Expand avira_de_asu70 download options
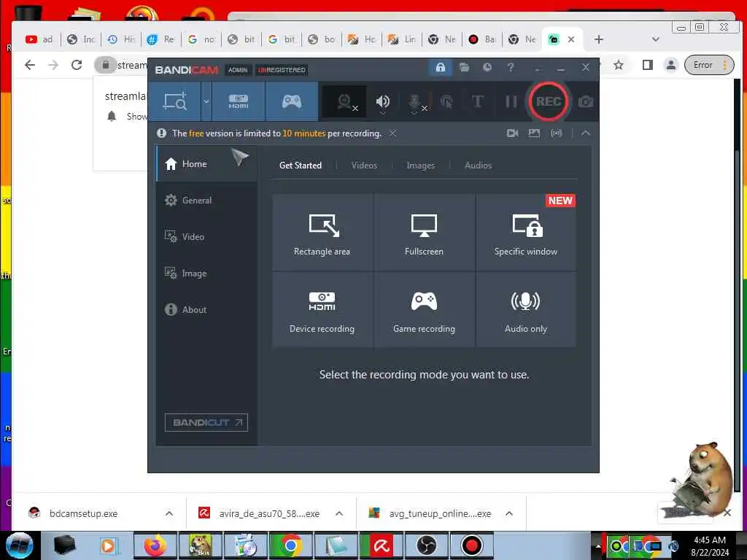The height and width of the screenshot is (560, 747). click(x=339, y=513)
